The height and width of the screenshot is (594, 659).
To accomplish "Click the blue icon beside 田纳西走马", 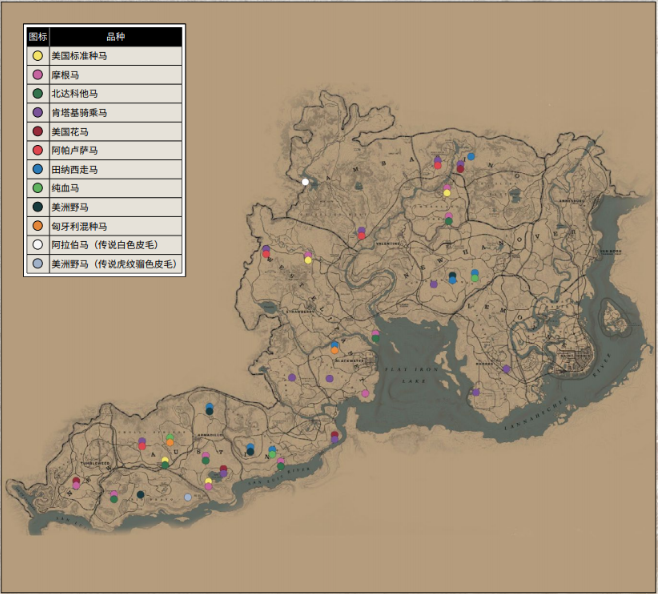I will pos(37,169).
